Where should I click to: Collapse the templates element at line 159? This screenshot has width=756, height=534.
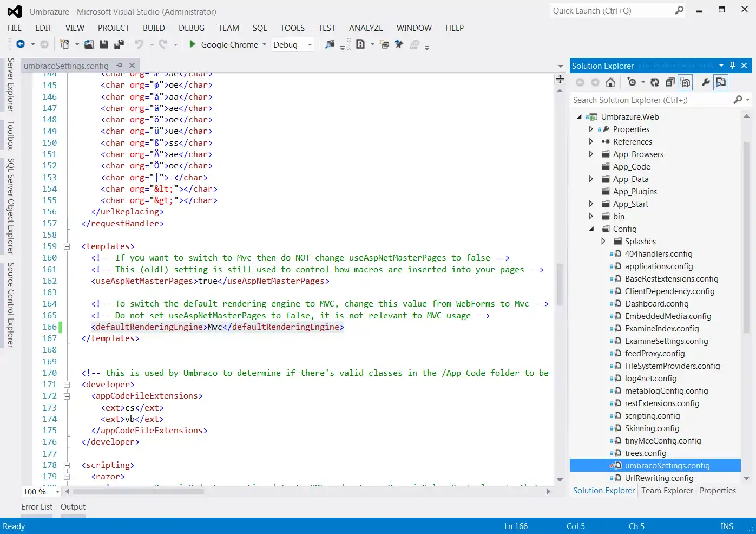coord(67,246)
